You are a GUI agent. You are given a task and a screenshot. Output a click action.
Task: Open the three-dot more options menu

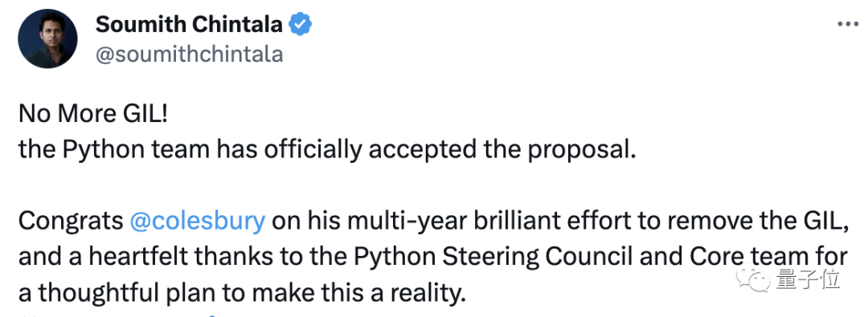[x=847, y=25]
